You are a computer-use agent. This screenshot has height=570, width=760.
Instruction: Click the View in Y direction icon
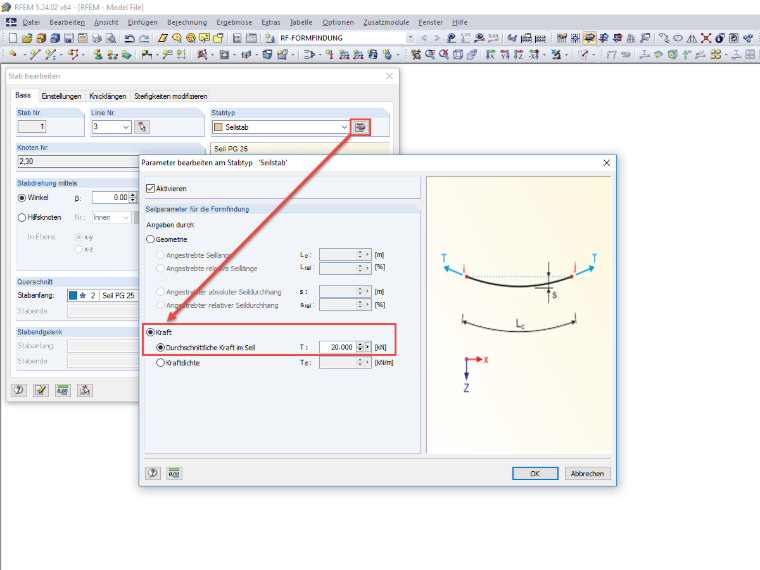tap(505, 54)
